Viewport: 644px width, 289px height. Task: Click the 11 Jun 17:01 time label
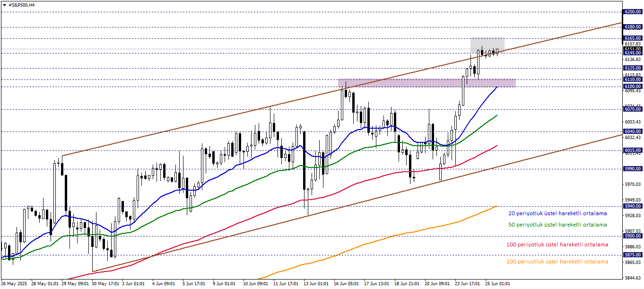(x=286, y=284)
